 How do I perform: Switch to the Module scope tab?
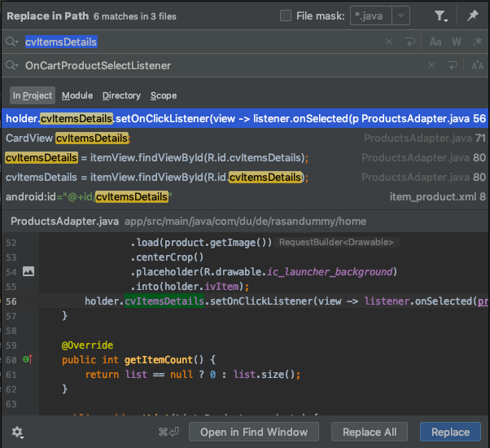[77, 96]
